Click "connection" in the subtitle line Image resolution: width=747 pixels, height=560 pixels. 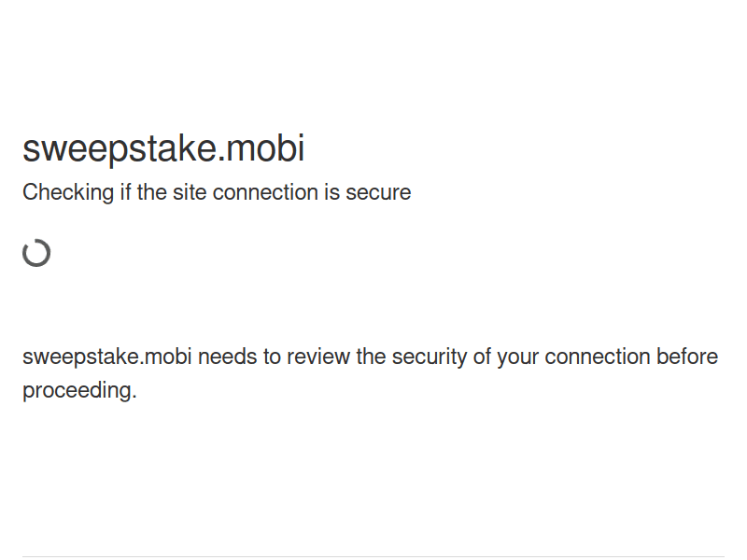point(265,193)
